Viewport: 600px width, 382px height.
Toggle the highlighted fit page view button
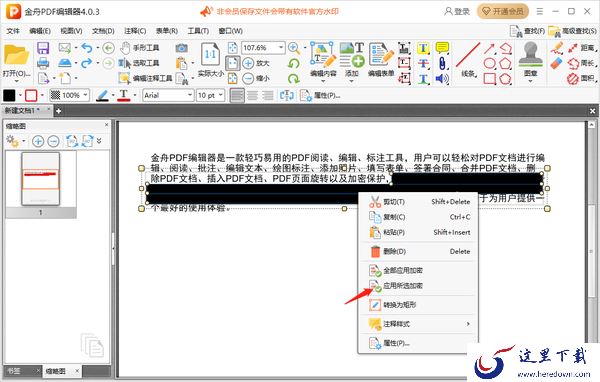pyautogui.click(x=232, y=63)
